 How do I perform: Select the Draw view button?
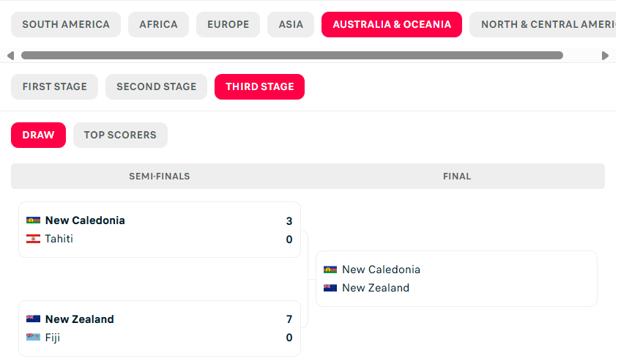[38, 135]
